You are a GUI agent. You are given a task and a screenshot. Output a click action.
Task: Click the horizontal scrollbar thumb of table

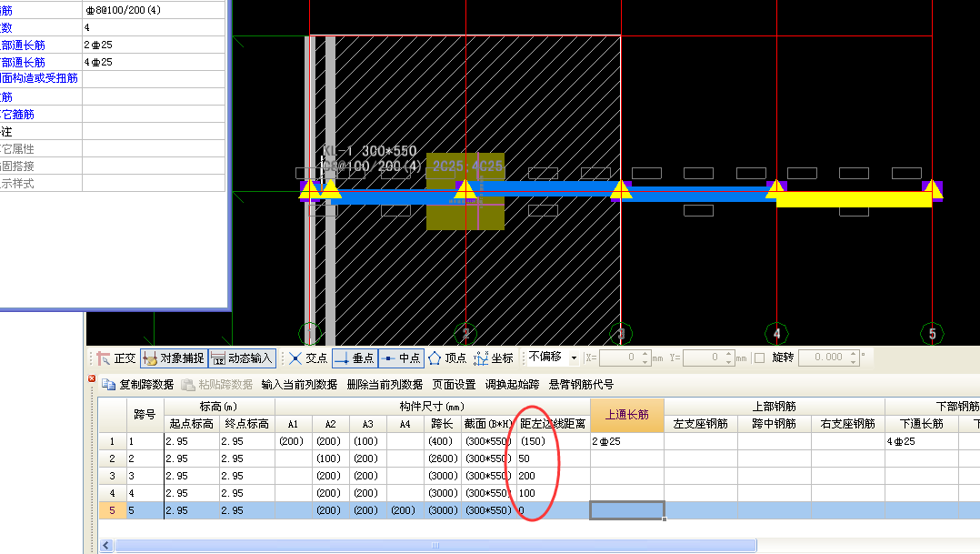(x=435, y=545)
